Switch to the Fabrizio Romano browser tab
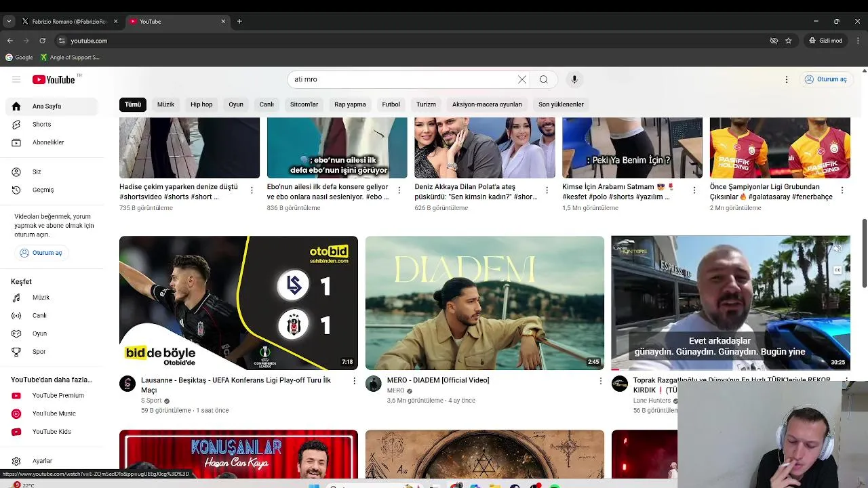 pos(68,21)
